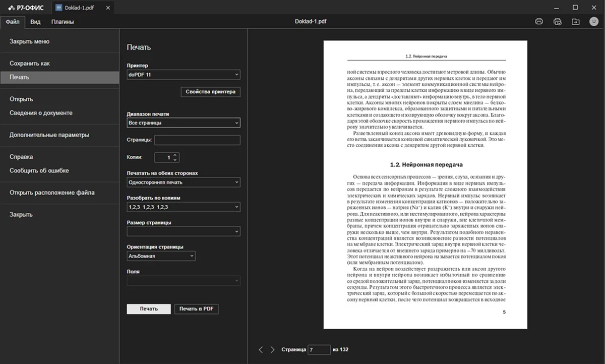Select 'Сведения о документе' in the file menu

click(41, 113)
